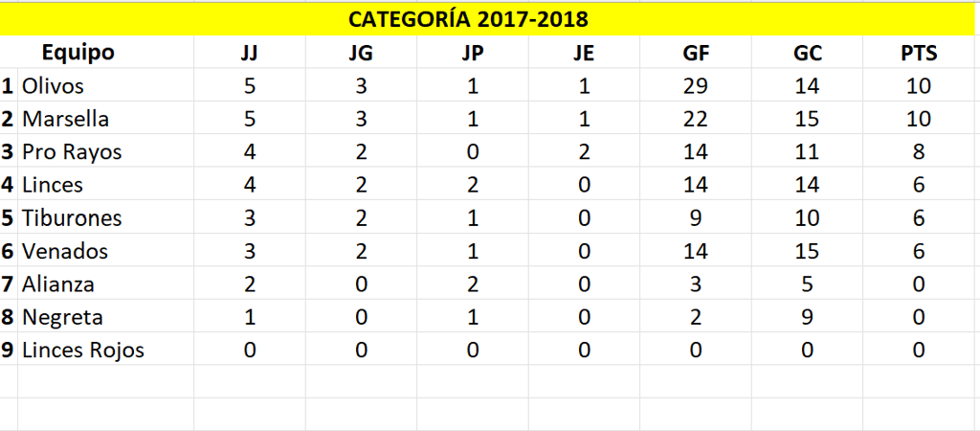The image size is (980, 431).
Task: Select Marsella GF value 22
Action: (x=696, y=118)
